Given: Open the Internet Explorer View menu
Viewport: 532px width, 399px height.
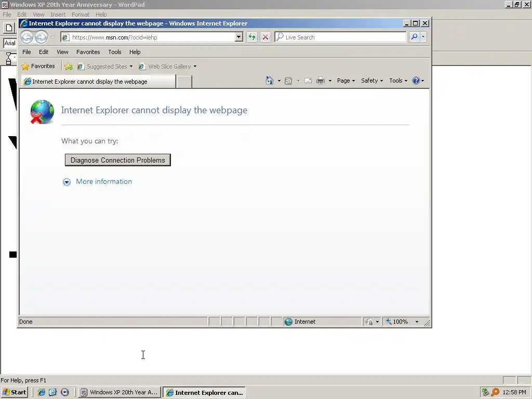Looking at the screenshot, I should pos(62,52).
